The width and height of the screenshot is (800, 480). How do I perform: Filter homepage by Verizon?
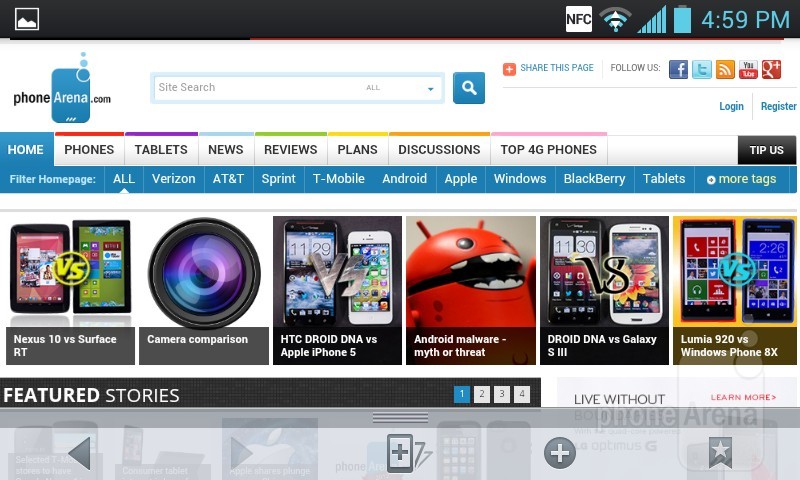[x=173, y=179]
